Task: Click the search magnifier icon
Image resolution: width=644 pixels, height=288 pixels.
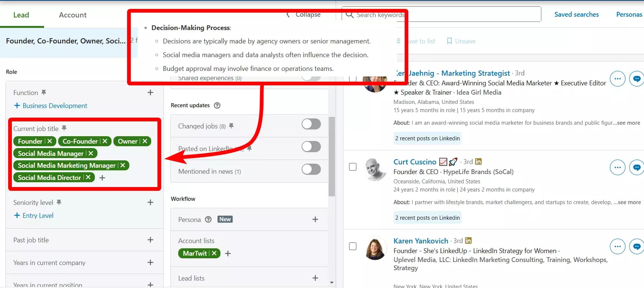Action: (349, 14)
